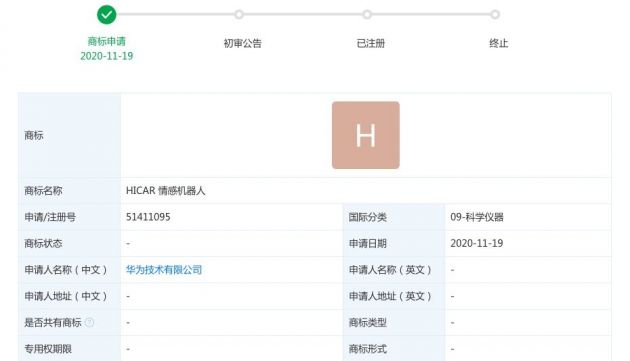Click the 商标 label beside the logo
The image size is (630, 361).
click(x=34, y=135)
